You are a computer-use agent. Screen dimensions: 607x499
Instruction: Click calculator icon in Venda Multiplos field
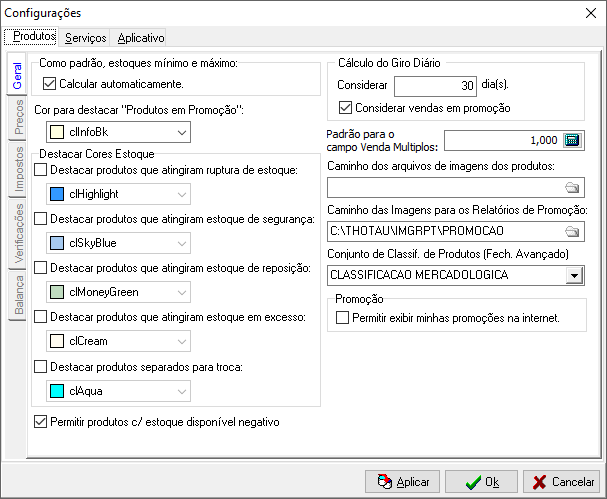tap(572, 140)
